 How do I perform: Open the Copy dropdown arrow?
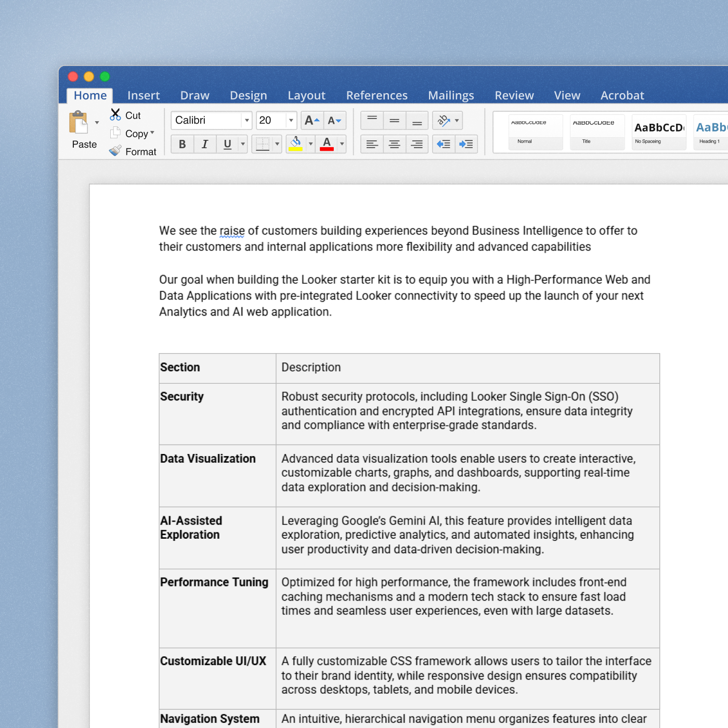(152, 133)
